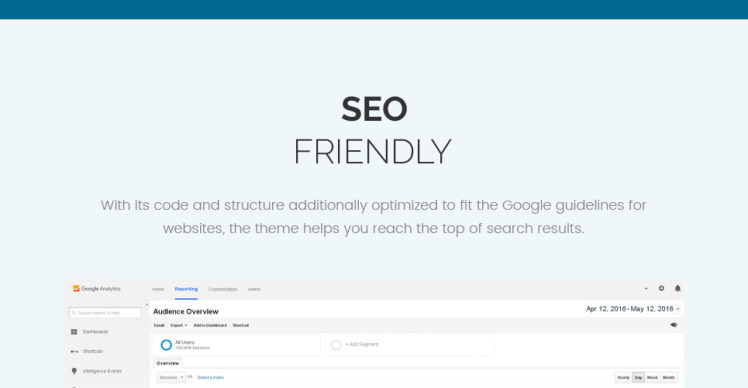Click the Add Segment empty circle
This screenshot has width=748, height=388.
click(336, 345)
